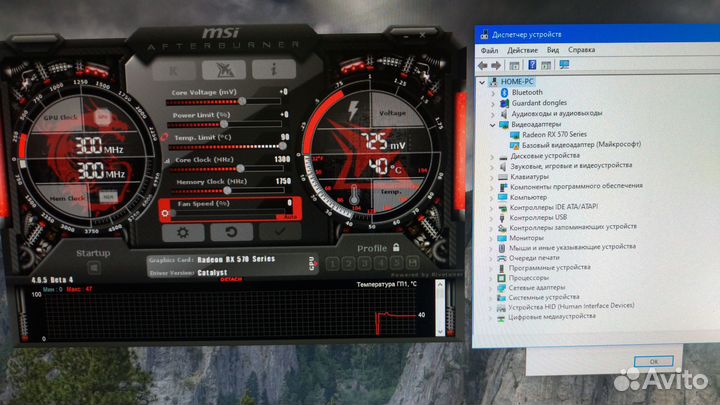Click the Bluetooth icon in tree
The height and width of the screenshot is (405, 720).
[504, 92]
